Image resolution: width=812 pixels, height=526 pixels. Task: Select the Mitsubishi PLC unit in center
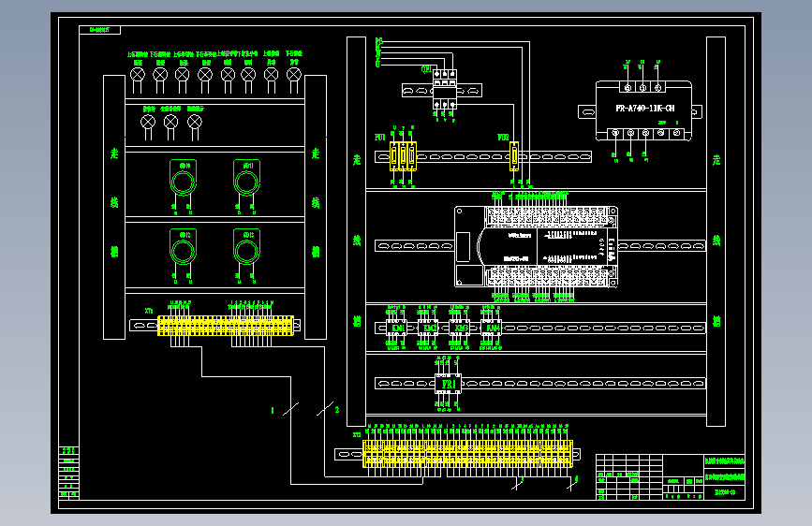536,246
